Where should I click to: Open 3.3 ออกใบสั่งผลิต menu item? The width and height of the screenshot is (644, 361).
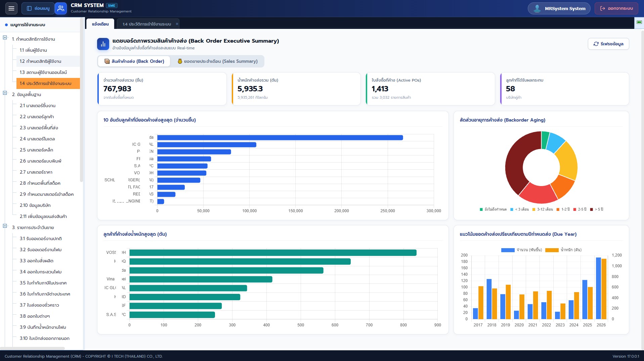48,261
